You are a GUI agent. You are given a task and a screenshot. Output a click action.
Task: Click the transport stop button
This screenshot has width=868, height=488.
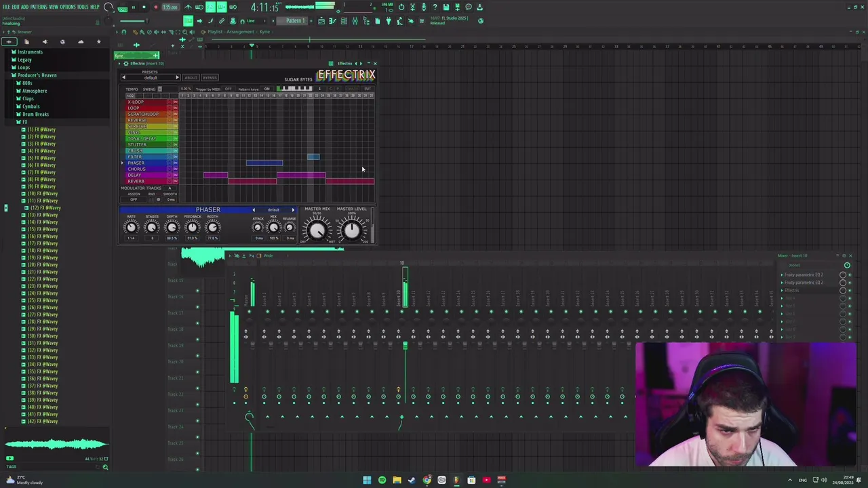144,7
